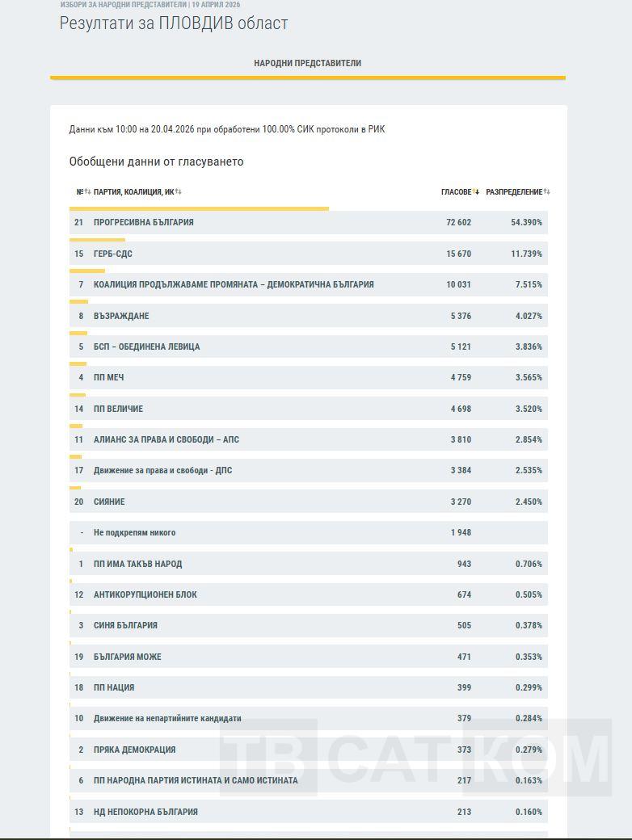This screenshot has width=632, height=840.
Task: Click sort arrows next to ПАРТИЯ, КОАЛИЦИЯ, ИК
Action: (179, 192)
